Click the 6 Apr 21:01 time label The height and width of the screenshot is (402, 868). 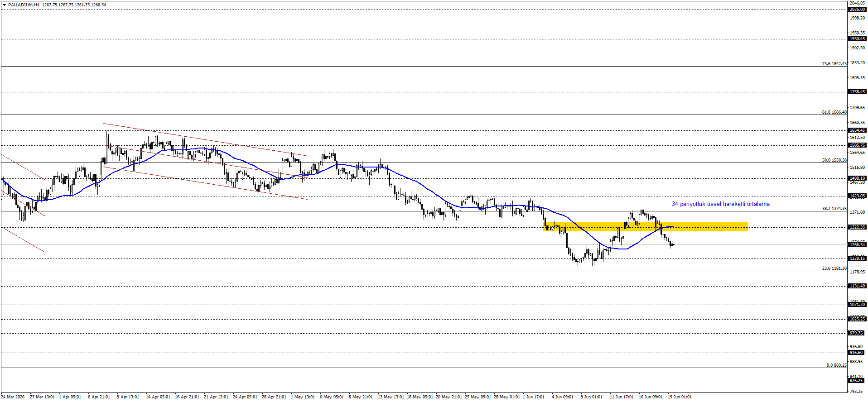tap(99, 397)
